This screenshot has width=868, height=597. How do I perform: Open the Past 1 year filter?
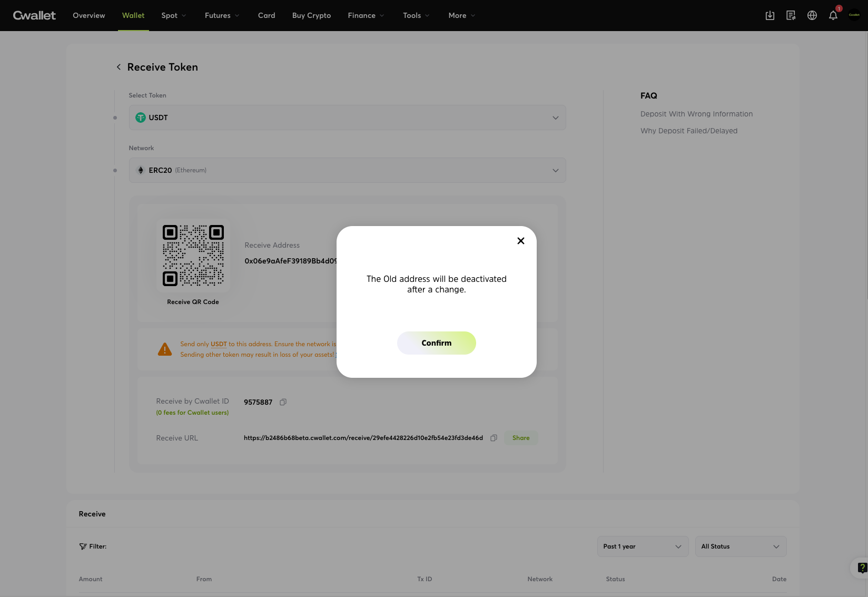click(642, 546)
